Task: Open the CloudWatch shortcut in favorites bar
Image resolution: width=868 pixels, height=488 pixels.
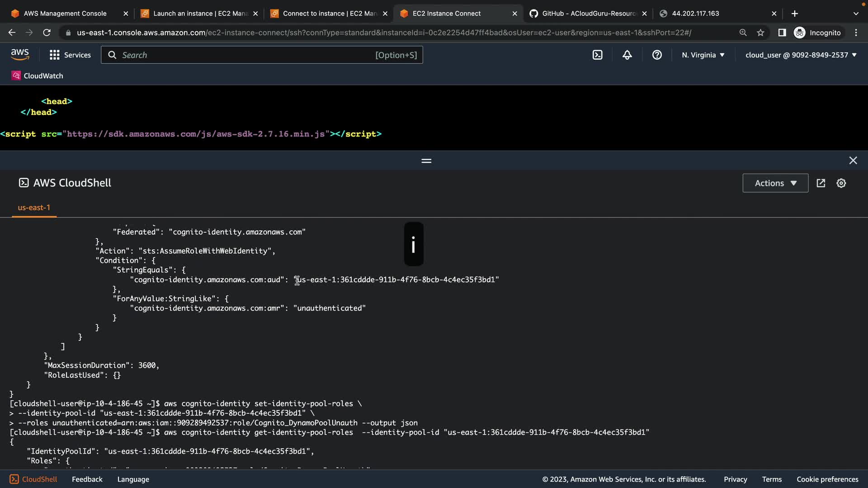Action: coord(37,76)
